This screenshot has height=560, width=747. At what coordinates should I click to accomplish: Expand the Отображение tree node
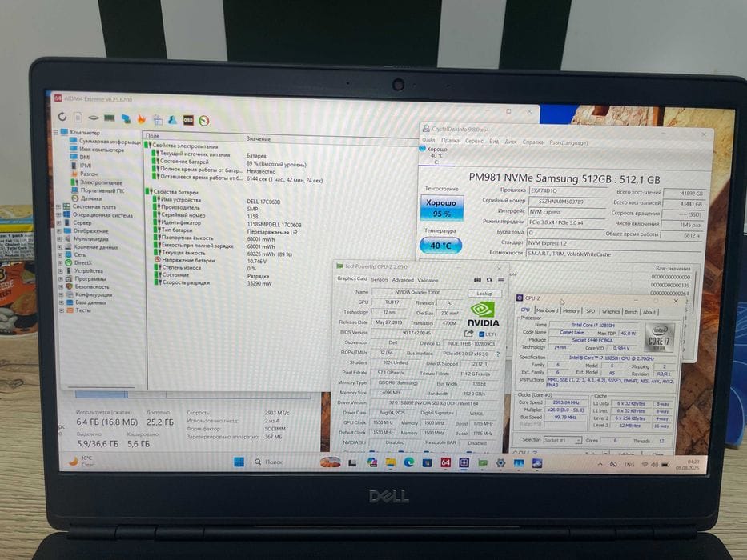[x=59, y=231]
